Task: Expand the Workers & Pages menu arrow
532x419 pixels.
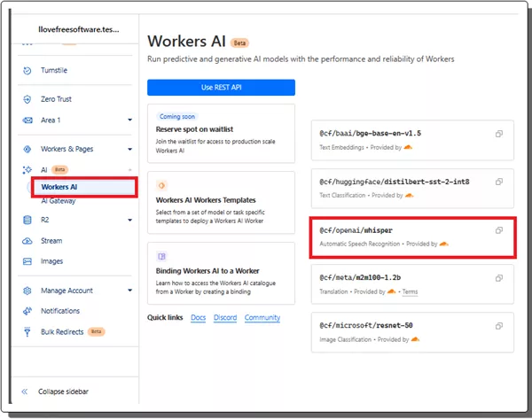Action: pos(130,149)
